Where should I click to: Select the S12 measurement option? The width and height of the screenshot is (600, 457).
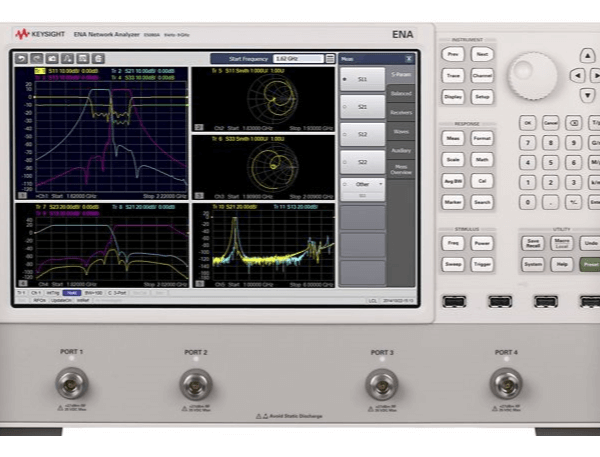pyautogui.click(x=362, y=134)
